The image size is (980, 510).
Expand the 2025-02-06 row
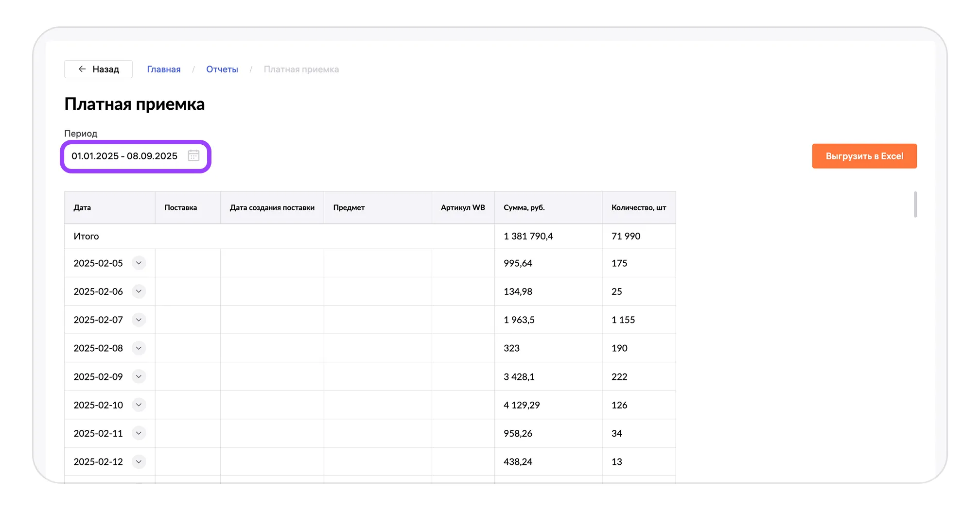click(x=139, y=291)
